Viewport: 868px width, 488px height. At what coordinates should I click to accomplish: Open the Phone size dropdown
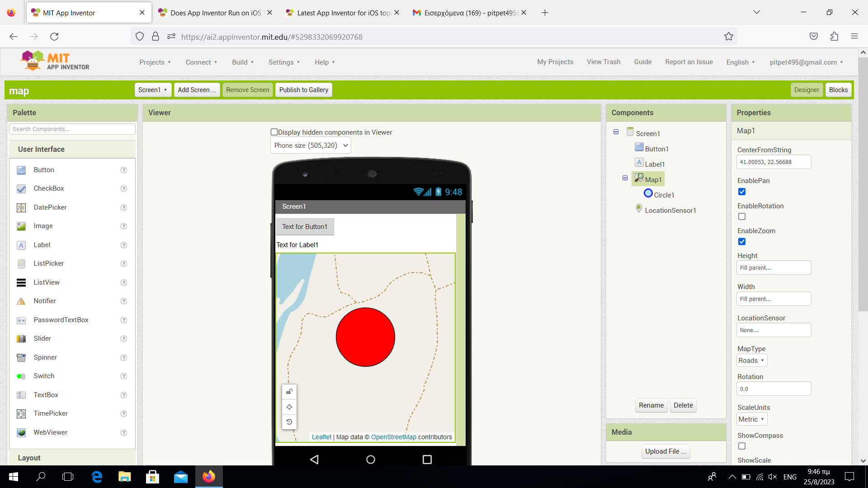(311, 145)
